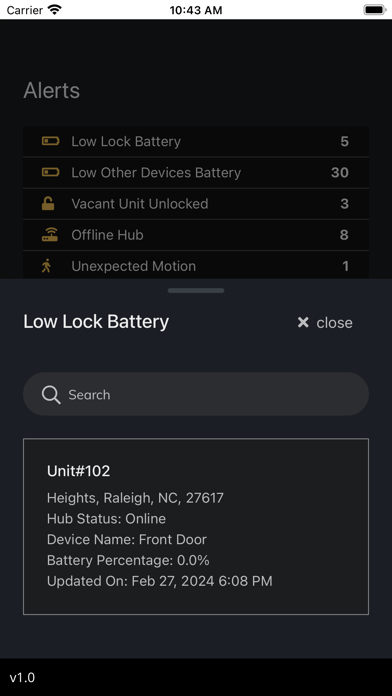Tap the v1.0 version label
Viewport: 392px width, 696px height.
22,677
